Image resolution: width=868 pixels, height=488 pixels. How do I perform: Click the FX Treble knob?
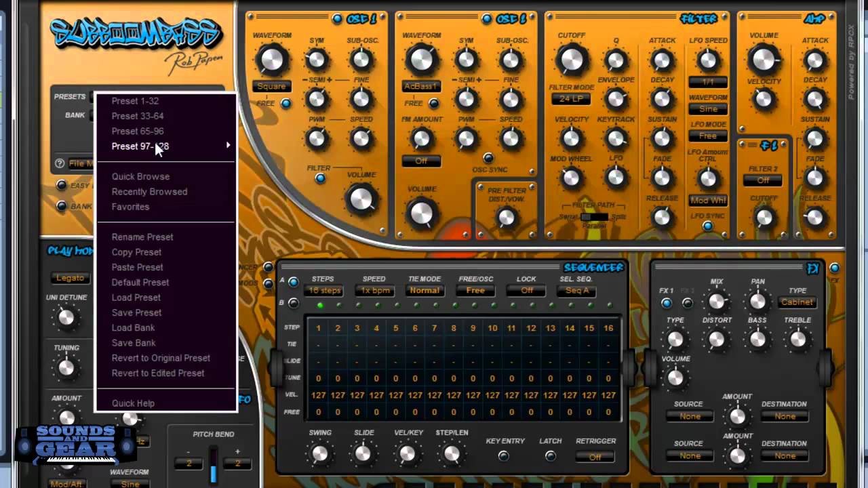tap(797, 339)
